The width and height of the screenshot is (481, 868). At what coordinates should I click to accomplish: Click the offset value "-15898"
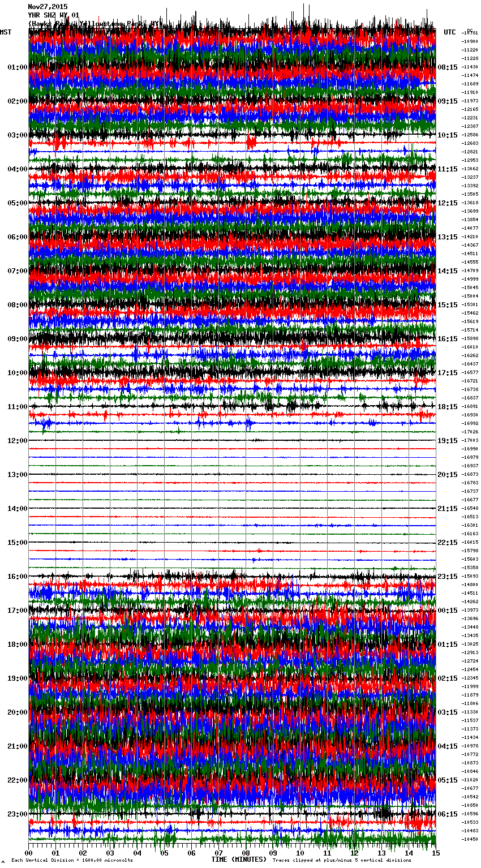coord(470,339)
